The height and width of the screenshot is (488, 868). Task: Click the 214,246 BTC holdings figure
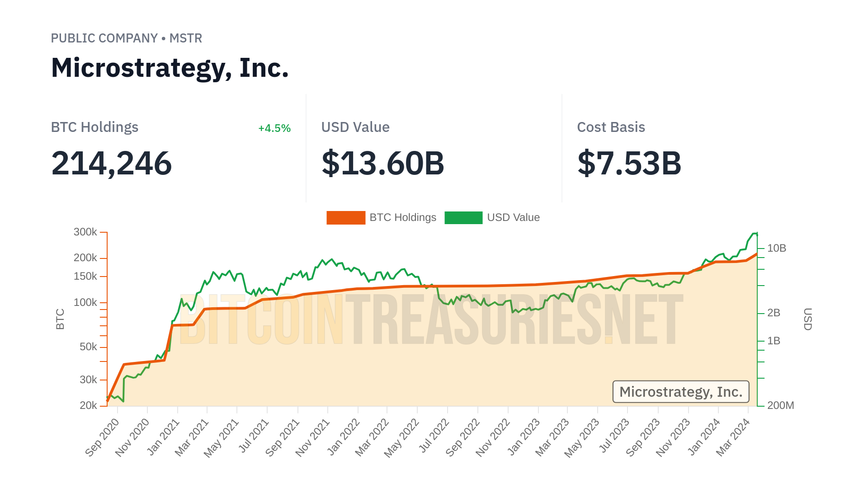(x=112, y=163)
